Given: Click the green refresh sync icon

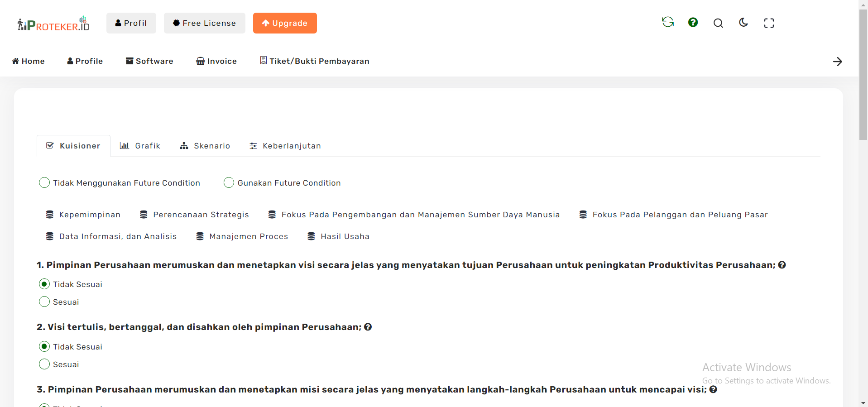Looking at the screenshot, I should coord(667,22).
